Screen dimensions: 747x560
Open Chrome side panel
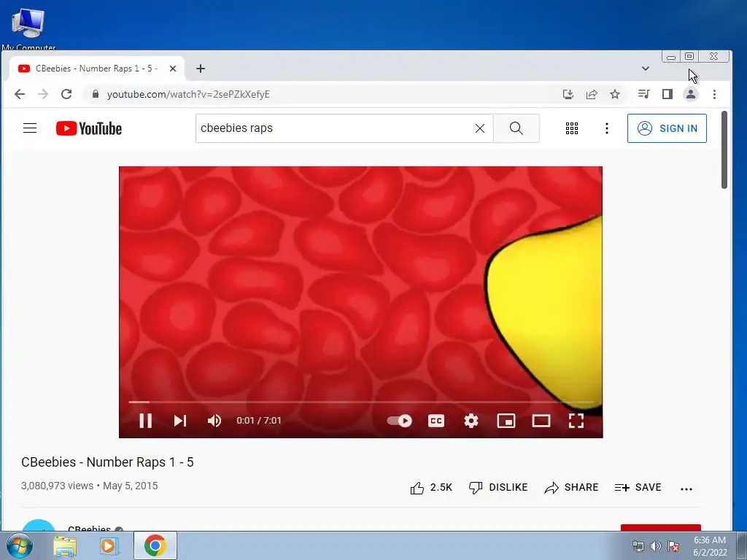[x=667, y=94]
